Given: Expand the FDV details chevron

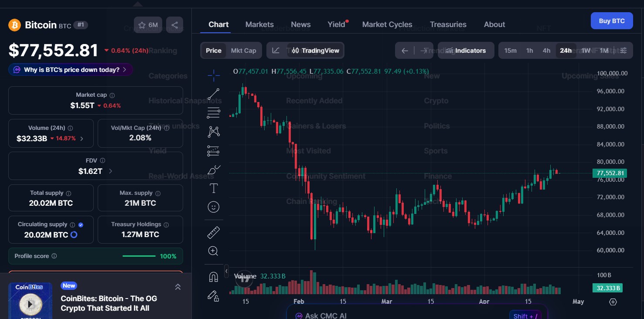Looking at the screenshot, I should 110,171.
